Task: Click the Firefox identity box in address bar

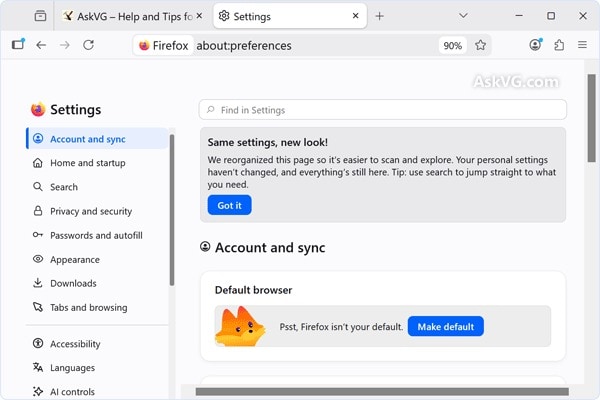Action: click(163, 46)
